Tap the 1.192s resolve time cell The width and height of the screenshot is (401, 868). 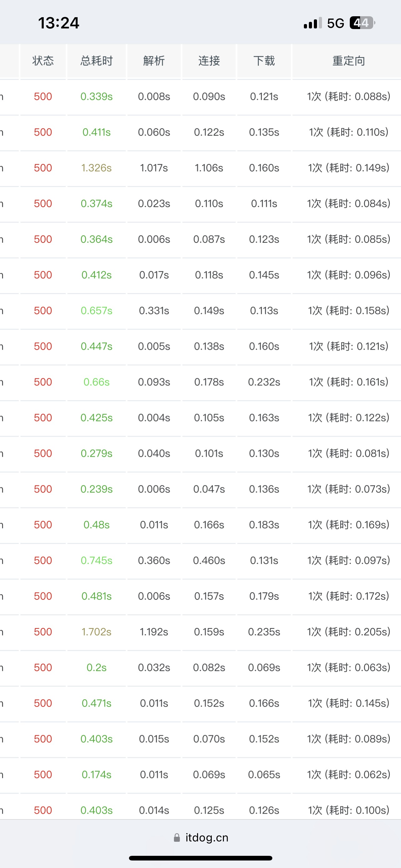click(x=154, y=632)
